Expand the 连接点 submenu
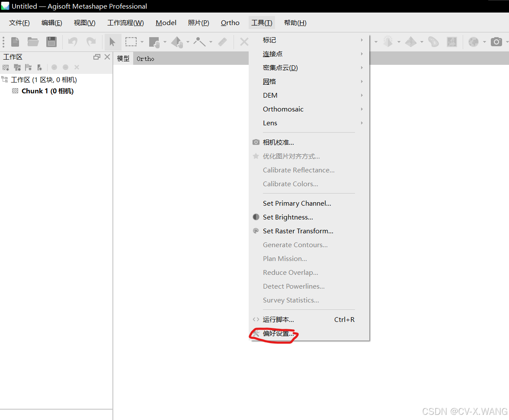This screenshot has height=420, width=509. point(309,54)
